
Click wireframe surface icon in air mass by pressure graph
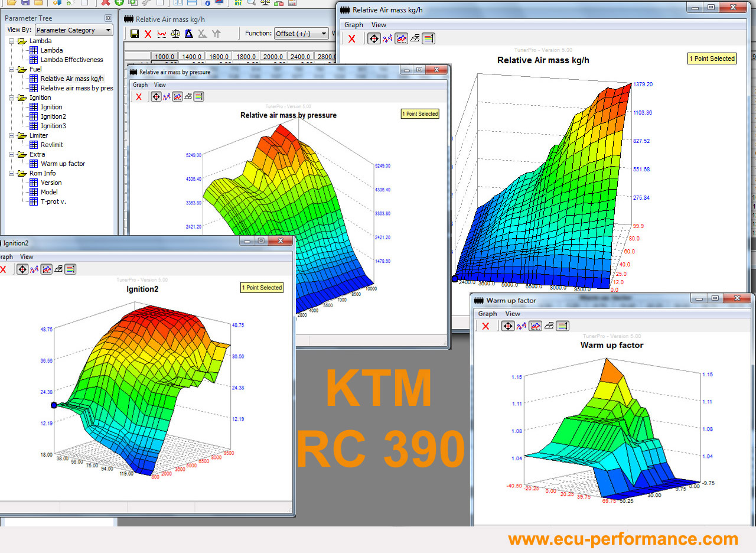pos(188,96)
